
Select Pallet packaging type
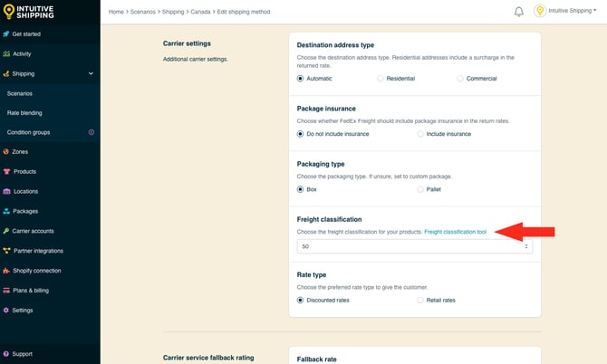coord(420,189)
